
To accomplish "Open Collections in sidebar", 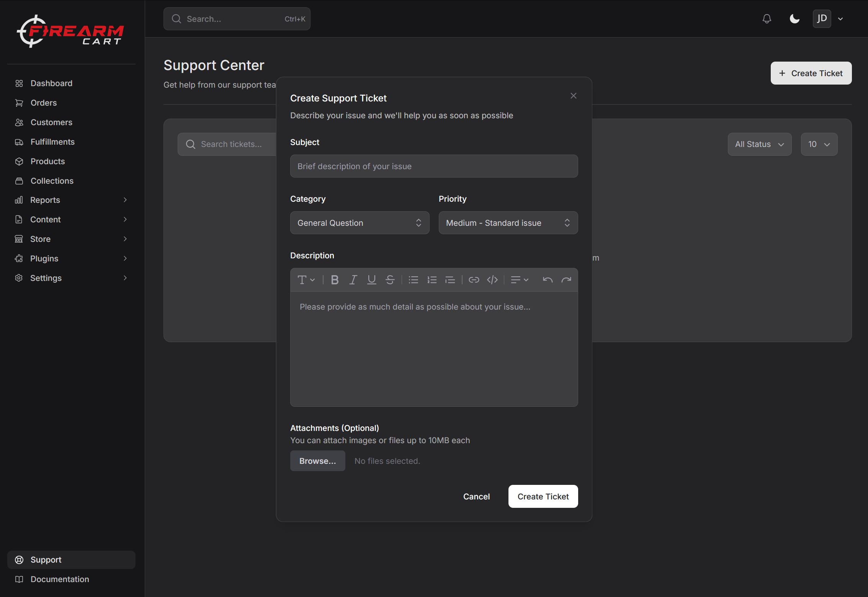I will 71,181.
